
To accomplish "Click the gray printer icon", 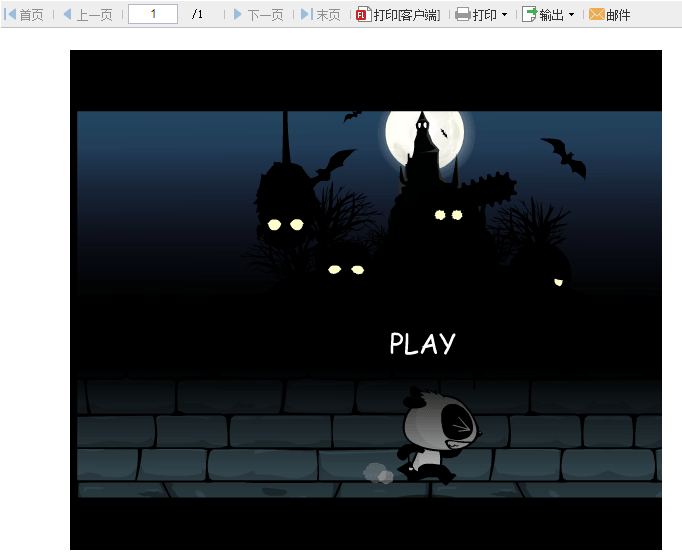I will pos(463,14).
